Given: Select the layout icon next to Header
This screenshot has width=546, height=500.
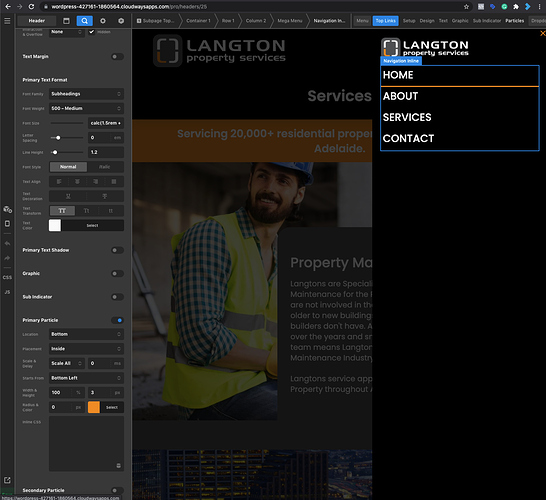Looking at the screenshot, I should click(66, 21).
